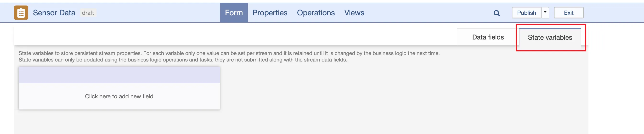Click here to add new field

click(119, 96)
